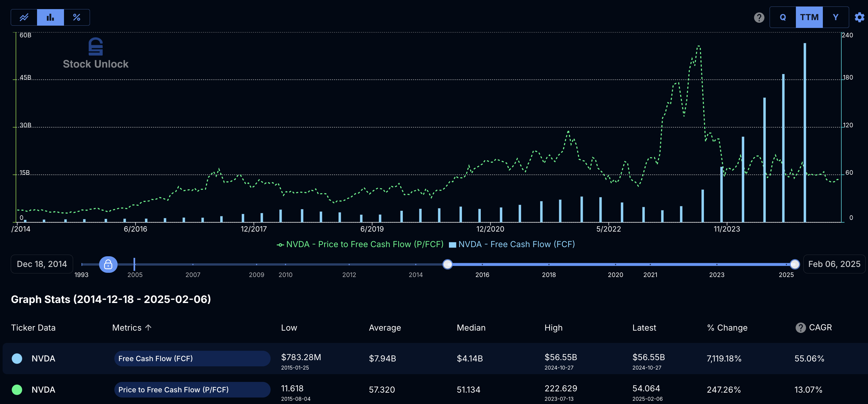Click the P/FCF average value 57.320

coord(382,390)
